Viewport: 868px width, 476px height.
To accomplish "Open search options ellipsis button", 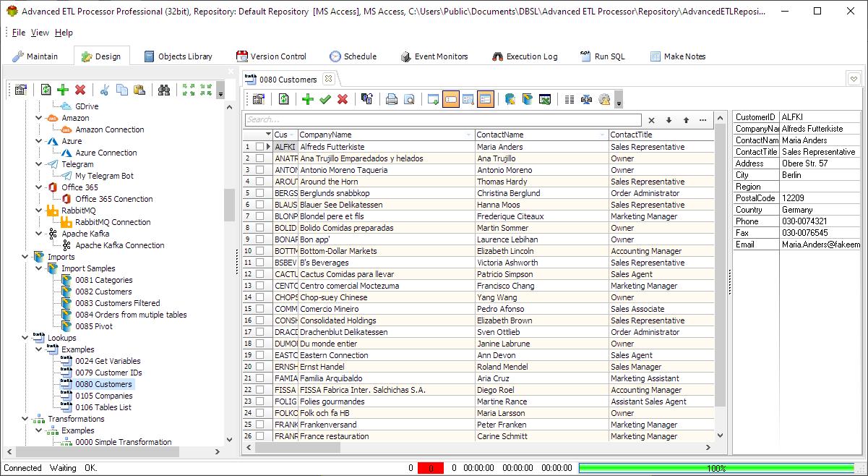I will [x=703, y=120].
